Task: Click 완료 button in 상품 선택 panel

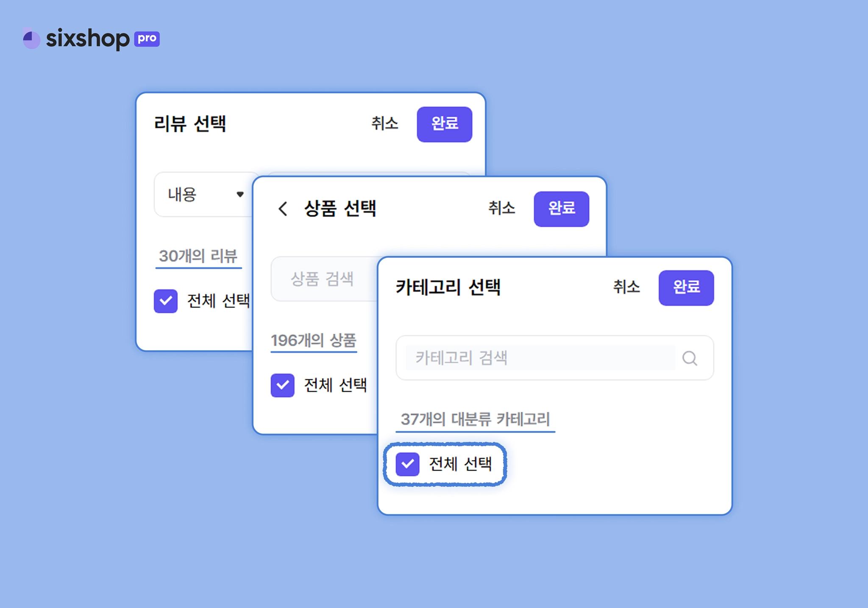Action: pyautogui.click(x=562, y=209)
